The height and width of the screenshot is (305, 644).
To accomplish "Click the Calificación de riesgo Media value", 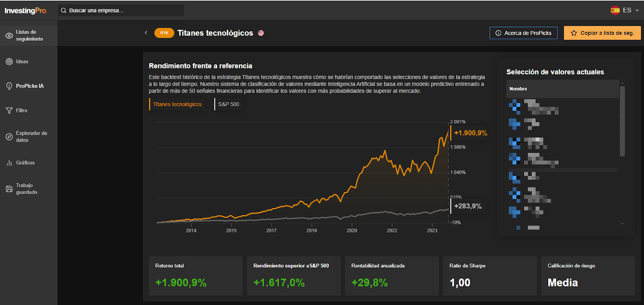I will coord(563,283).
